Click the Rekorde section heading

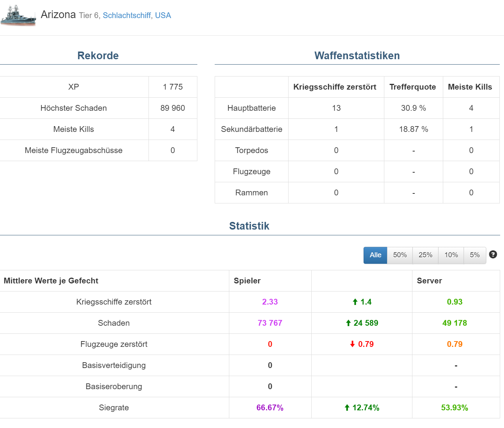click(x=98, y=56)
